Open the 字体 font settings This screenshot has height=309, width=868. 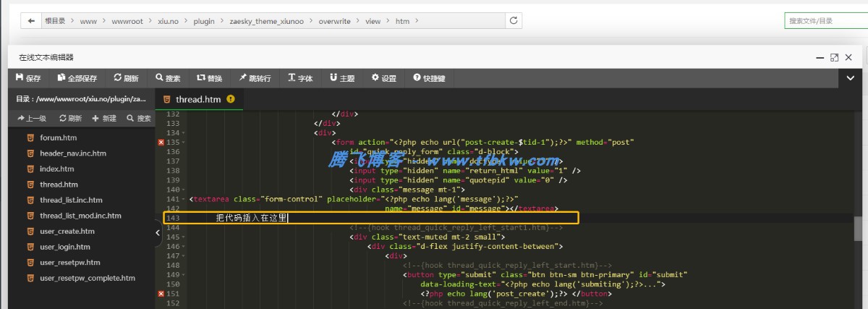[x=300, y=77]
